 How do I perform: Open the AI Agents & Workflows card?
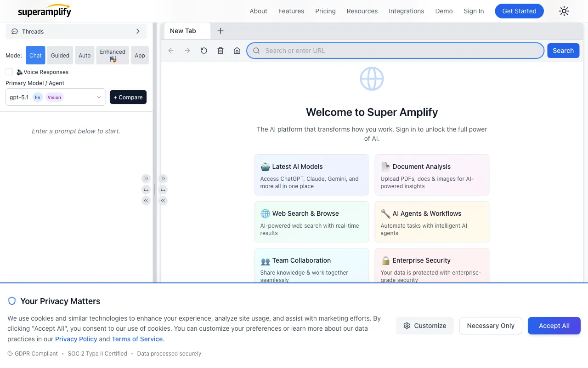[432, 222]
